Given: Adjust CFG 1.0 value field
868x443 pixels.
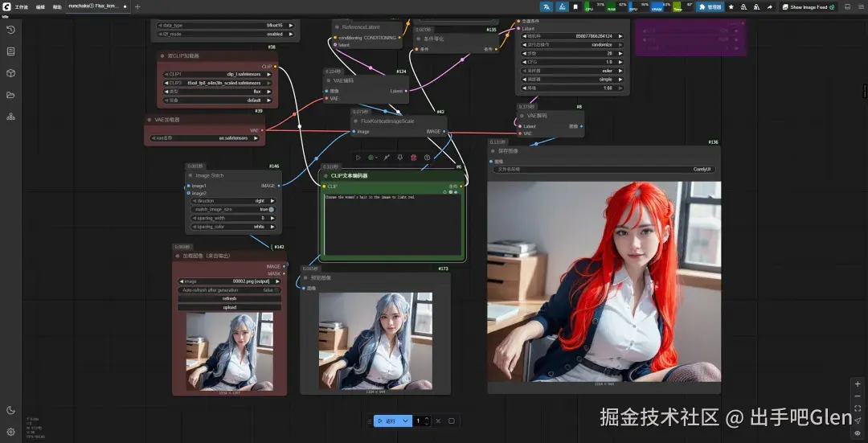Looking at the screenshot, I should (572, 62).
